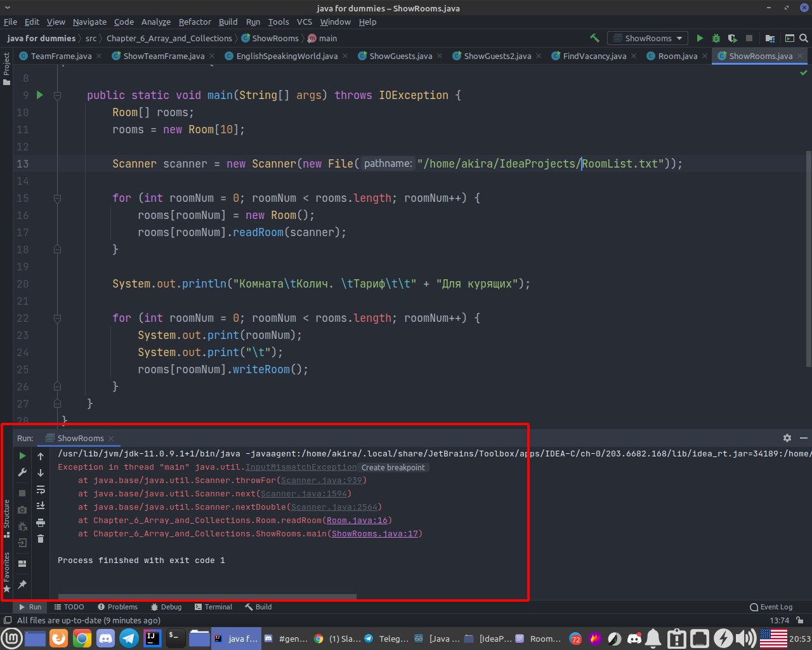Open the Linux Mint start menu

11,638
